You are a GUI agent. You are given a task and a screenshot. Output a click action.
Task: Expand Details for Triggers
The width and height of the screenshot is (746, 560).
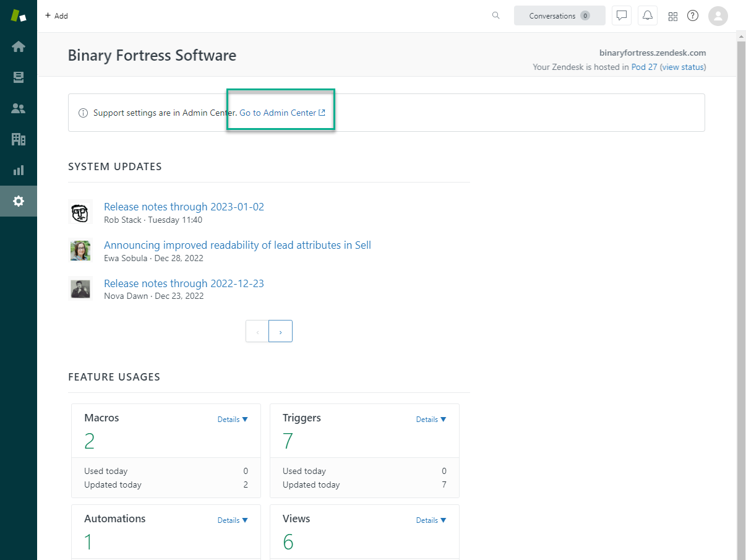pos(431,420)
